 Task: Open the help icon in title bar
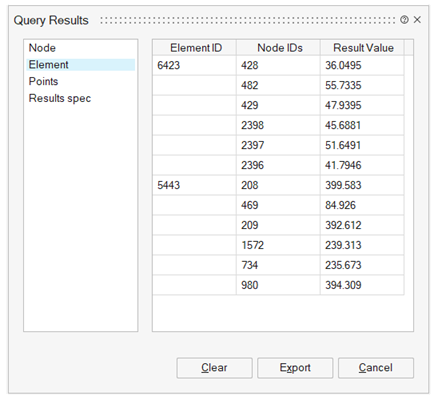coord(404,20)
